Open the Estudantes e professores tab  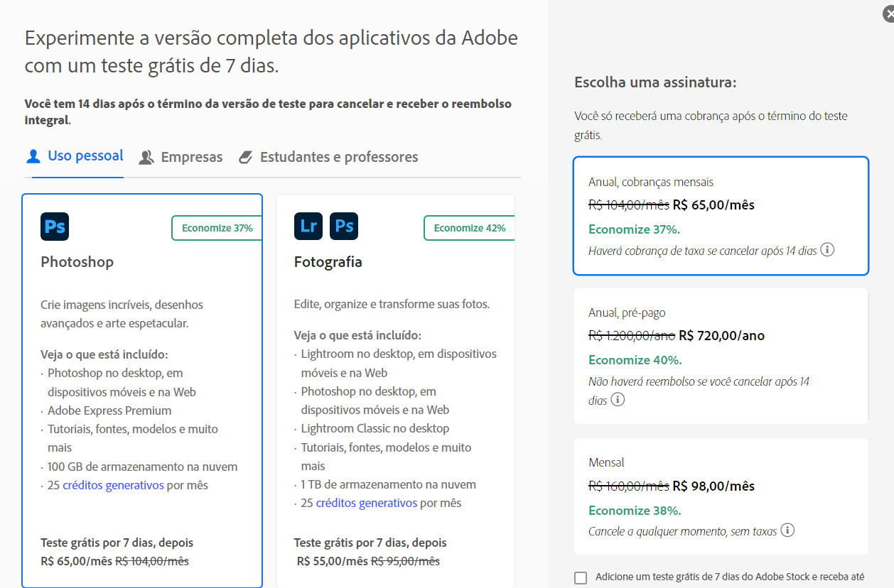point(338,156)
